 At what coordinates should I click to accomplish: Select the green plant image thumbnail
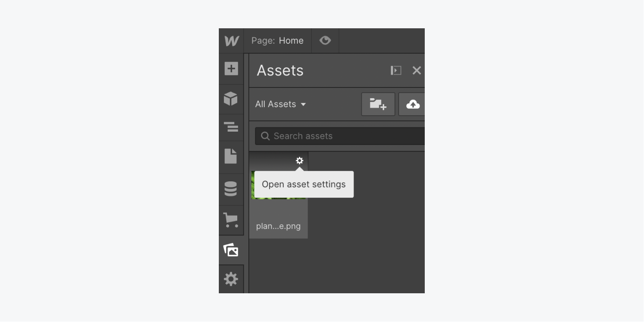(x=278, y=185)
